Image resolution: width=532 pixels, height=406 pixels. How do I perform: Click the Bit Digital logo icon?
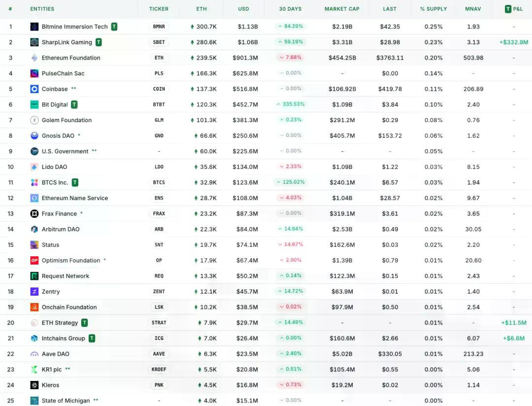pyautogui.click(x=34, y=104)
